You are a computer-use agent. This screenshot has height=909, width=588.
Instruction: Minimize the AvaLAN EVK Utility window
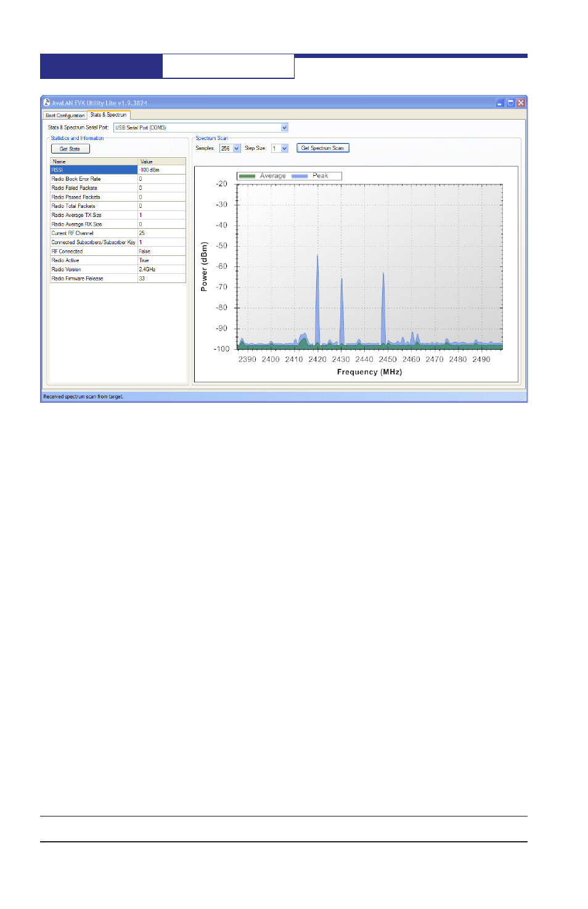click(500, 103)
